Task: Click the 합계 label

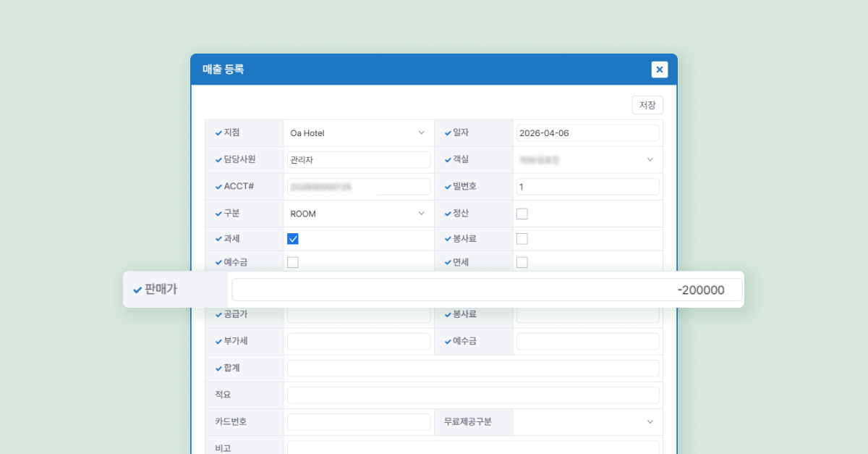Action: pyautogui.click(x=231, y=368)
